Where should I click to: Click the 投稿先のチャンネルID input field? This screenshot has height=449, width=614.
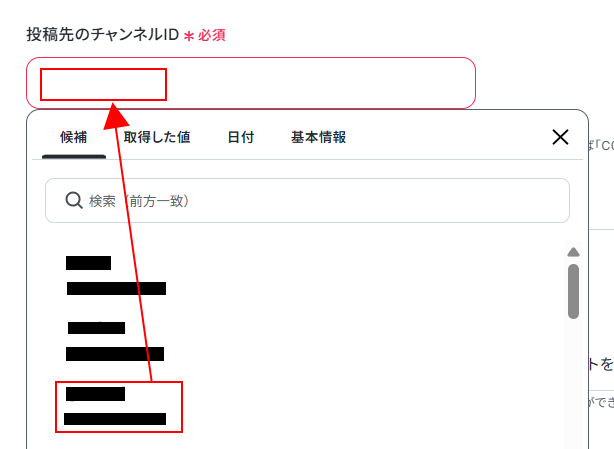(x=251, y=83)
